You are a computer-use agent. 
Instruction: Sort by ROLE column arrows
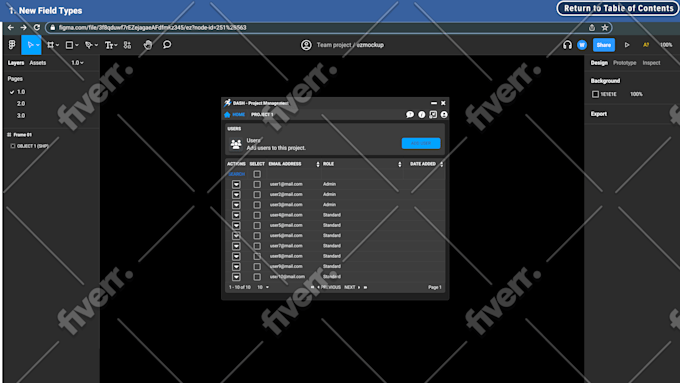[400, 164]
